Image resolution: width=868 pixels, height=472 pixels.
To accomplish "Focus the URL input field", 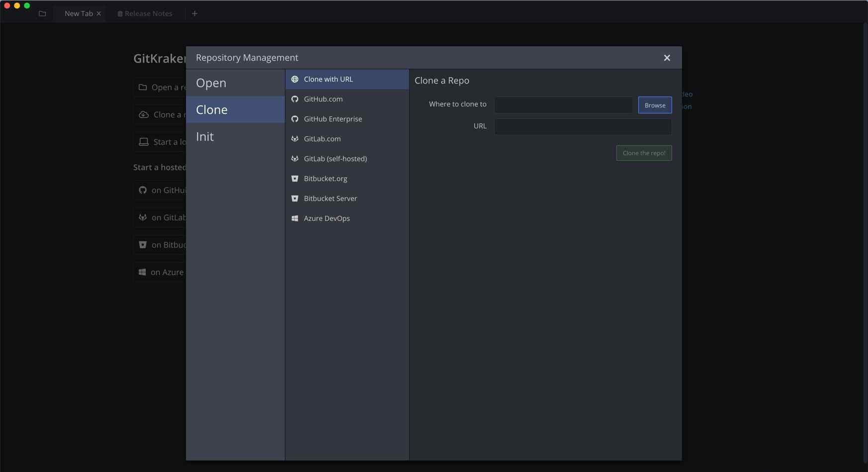I will click(583, 126).
